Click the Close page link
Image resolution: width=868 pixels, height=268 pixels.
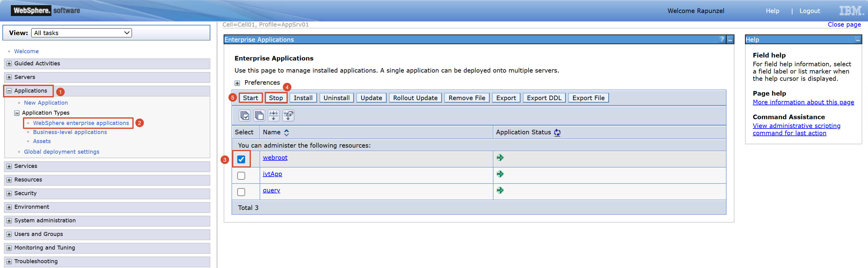tap(844, 25)
